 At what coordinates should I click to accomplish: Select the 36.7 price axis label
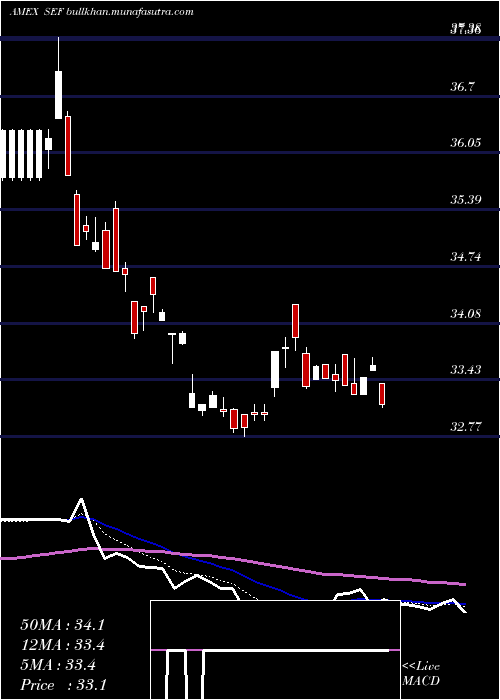(x=462, y=87)
